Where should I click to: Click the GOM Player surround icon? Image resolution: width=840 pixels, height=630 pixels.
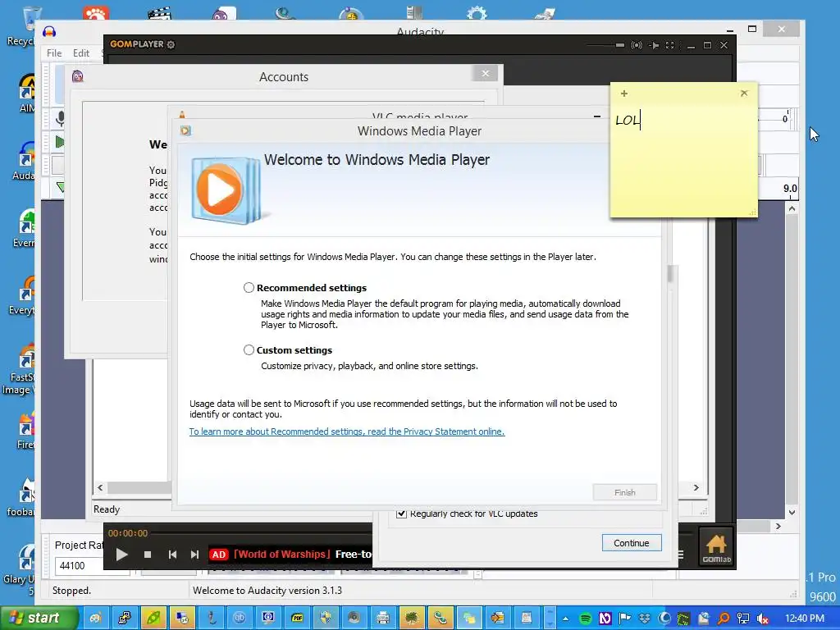pos(637,45)
